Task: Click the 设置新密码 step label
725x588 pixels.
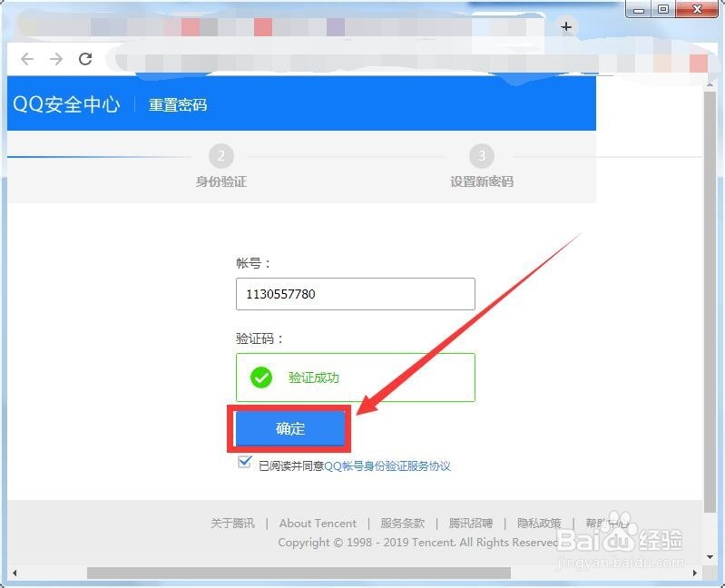Action: [x=482, y=181]
